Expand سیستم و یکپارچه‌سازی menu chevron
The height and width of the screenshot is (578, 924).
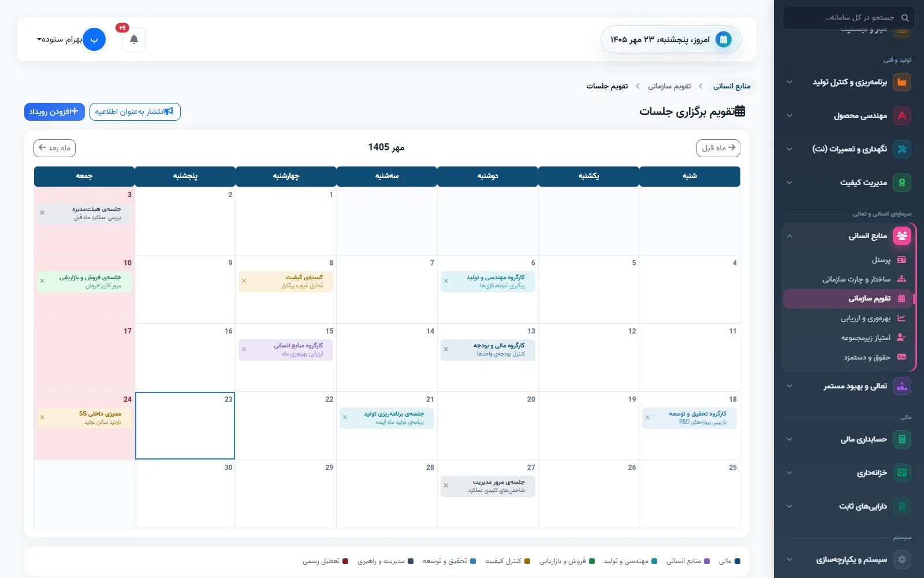coord(789,560)
